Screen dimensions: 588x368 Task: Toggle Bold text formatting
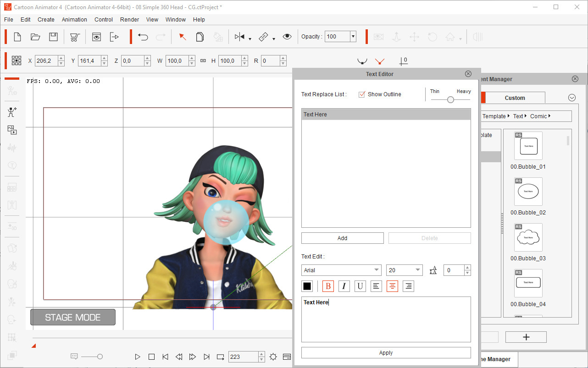pos(328,286)
